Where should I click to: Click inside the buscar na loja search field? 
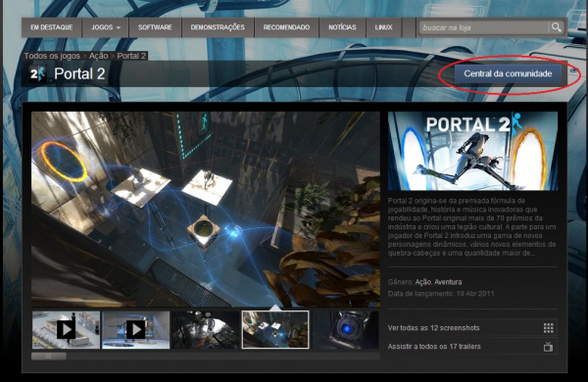click(478, 27)
